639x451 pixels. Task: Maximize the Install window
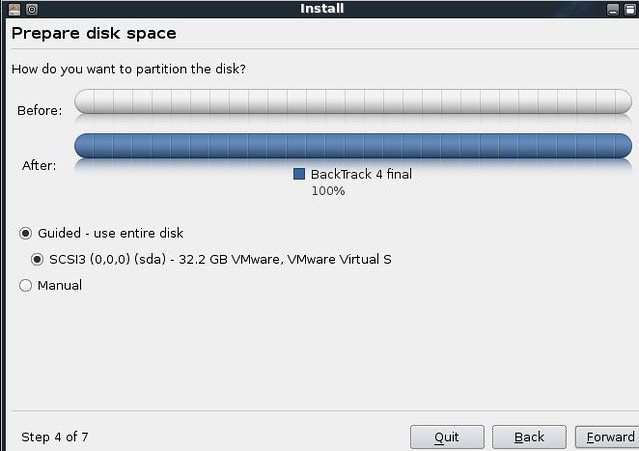630,9
